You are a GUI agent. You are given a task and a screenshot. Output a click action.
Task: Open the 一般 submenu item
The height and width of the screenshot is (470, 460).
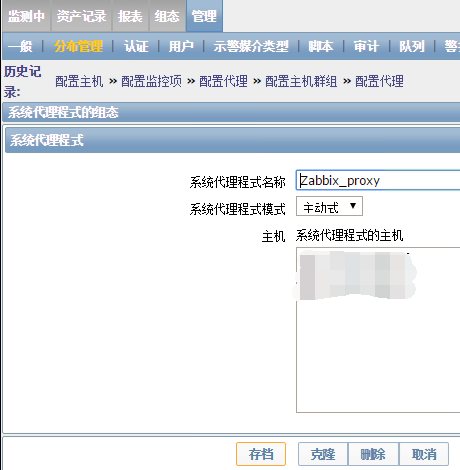click(x=20, y=46)
